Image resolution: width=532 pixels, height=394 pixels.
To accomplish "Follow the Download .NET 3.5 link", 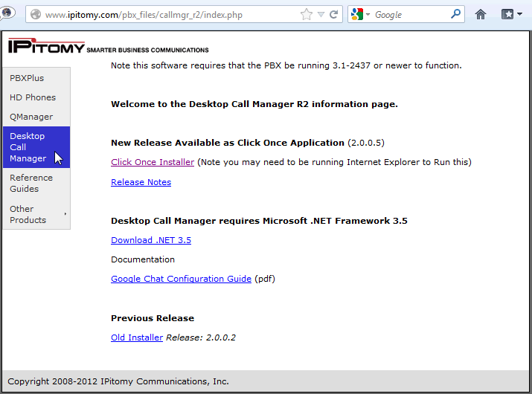I will click(x=151, y=240).
